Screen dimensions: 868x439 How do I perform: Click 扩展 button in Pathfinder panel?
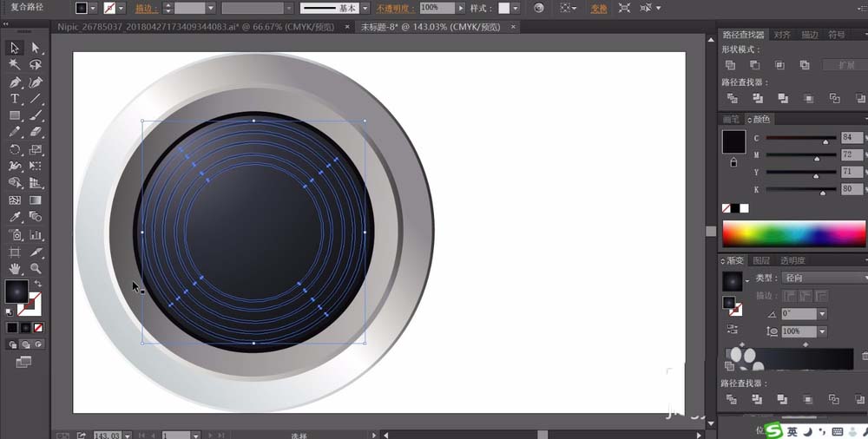pyautogui.click(x=845, y=65)
